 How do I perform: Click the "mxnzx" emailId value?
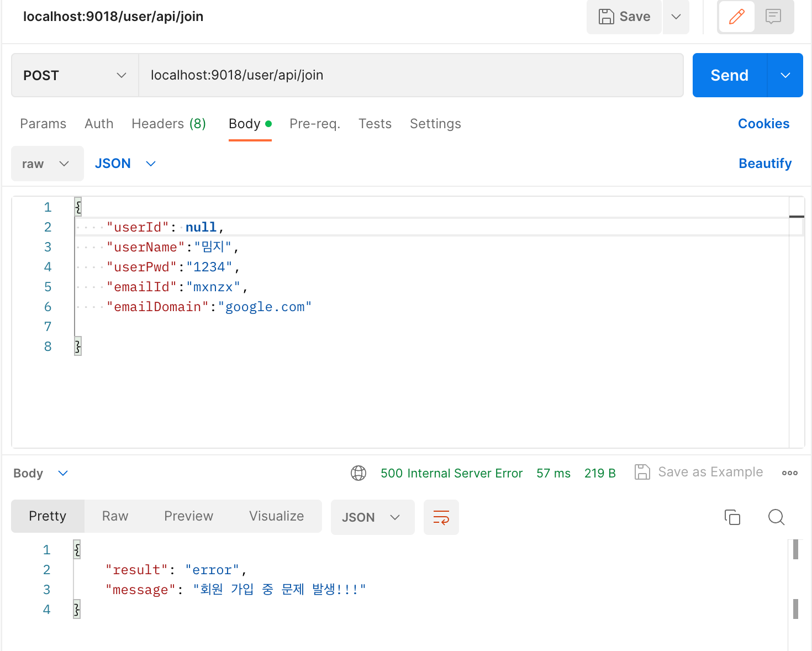click(x=213, y=287)
